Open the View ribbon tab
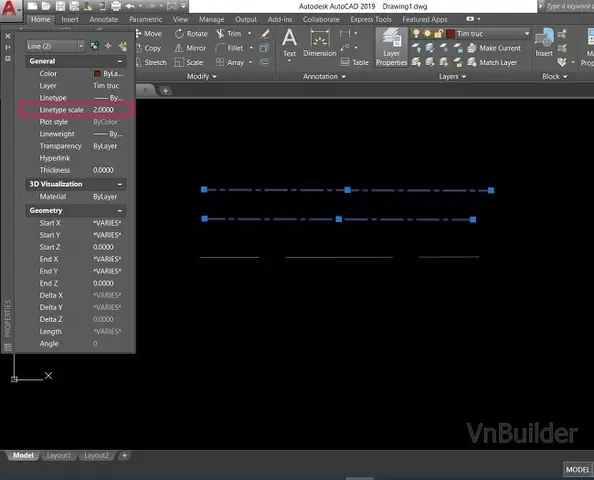This screenshot has width=594, height=480. (180, 19)
